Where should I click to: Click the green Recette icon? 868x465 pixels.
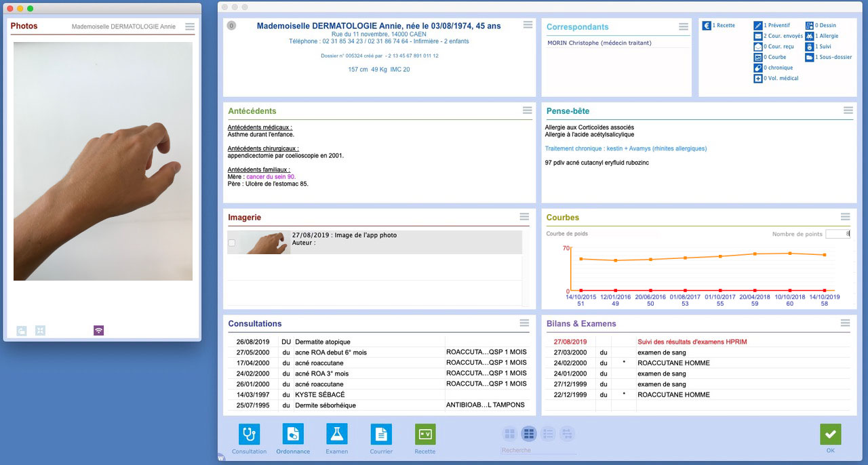425,434
